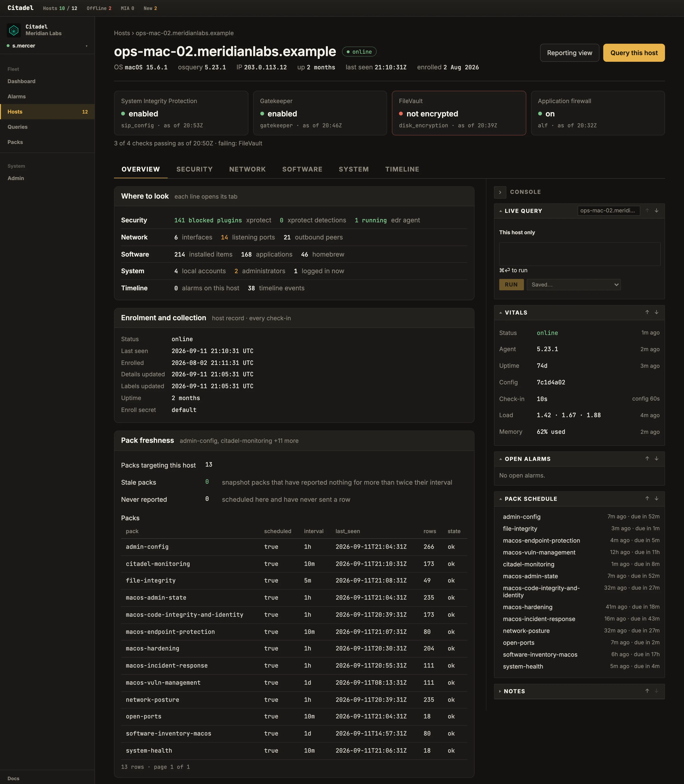Open Queries in the sidebar
Screen dimensions: 684x784
47,127
